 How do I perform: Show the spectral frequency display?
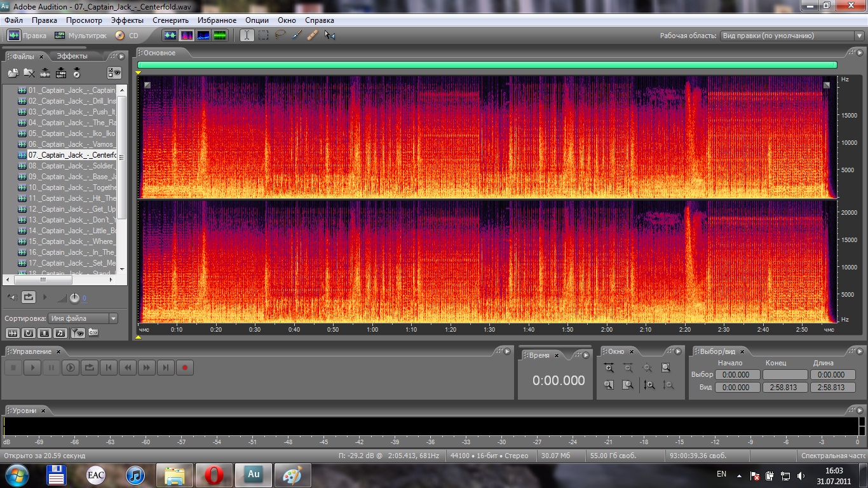point(187,36)
